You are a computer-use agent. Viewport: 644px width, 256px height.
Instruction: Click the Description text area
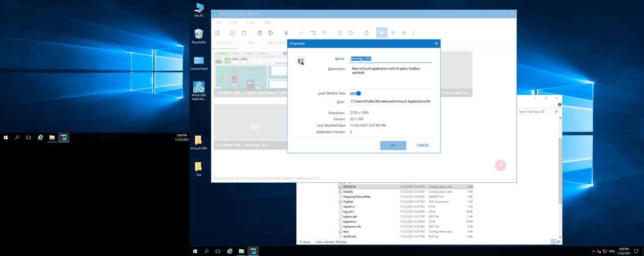tap(391, 77)
